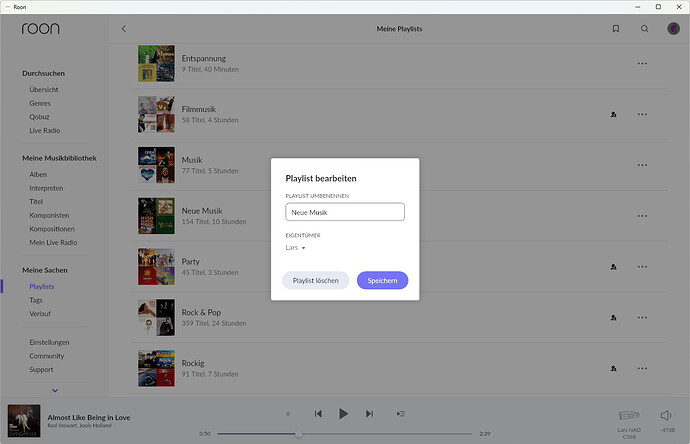This screenshot has height=444, width=690.
Task: Open the three-dot menu for Rockig
Action: 642,368
